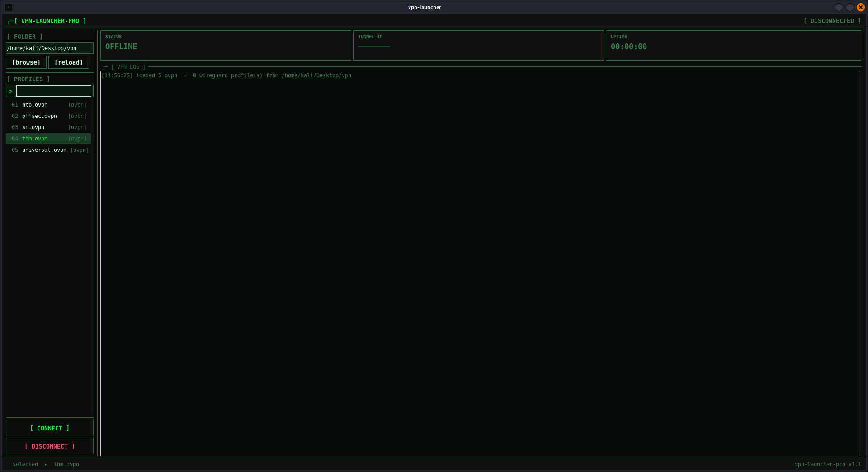The width and height of the screenshot is (868, 472).
Task: Select the highlighted thm.ovpn profile
Action: pyautogui.click(x=48, y=139)
